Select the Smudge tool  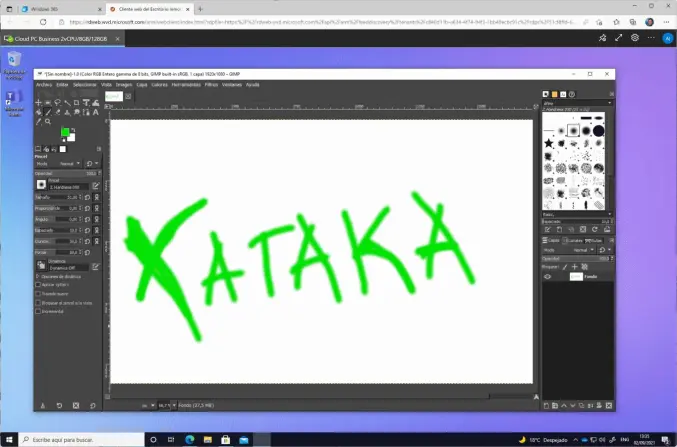(76, 112)
